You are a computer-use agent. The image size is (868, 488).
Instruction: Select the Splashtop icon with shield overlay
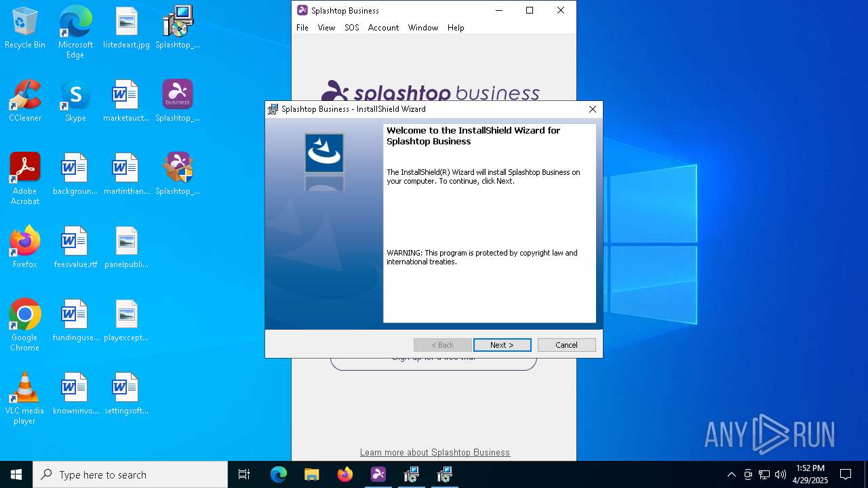(x=178, y=175)
